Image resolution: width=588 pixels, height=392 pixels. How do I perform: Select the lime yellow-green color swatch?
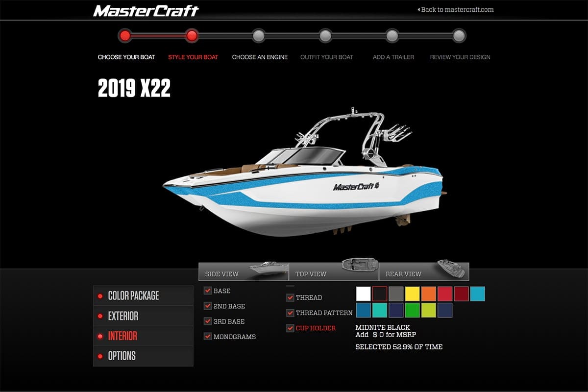pos(428,310)
